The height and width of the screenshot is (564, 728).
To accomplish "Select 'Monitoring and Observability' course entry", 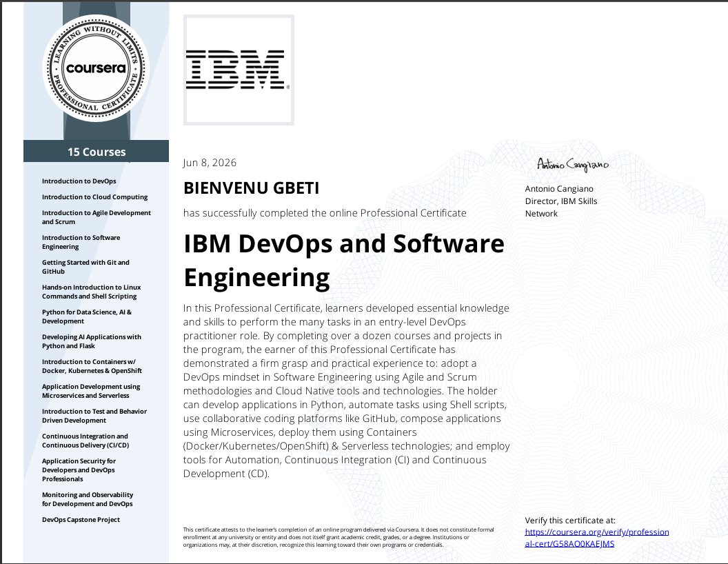I will (x=88, y=499).
